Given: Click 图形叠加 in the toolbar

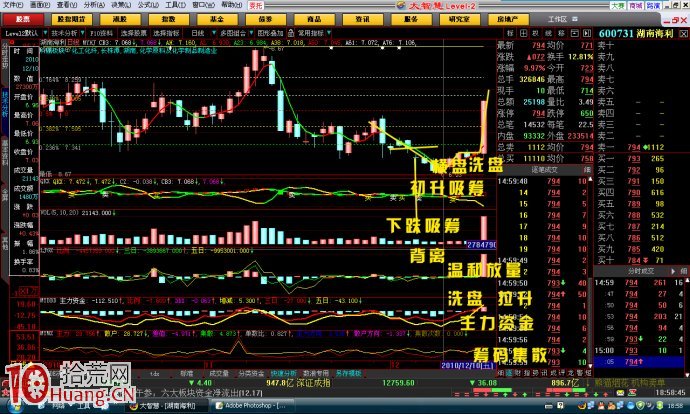Looking at the screenshot, I should pos(271,33).
